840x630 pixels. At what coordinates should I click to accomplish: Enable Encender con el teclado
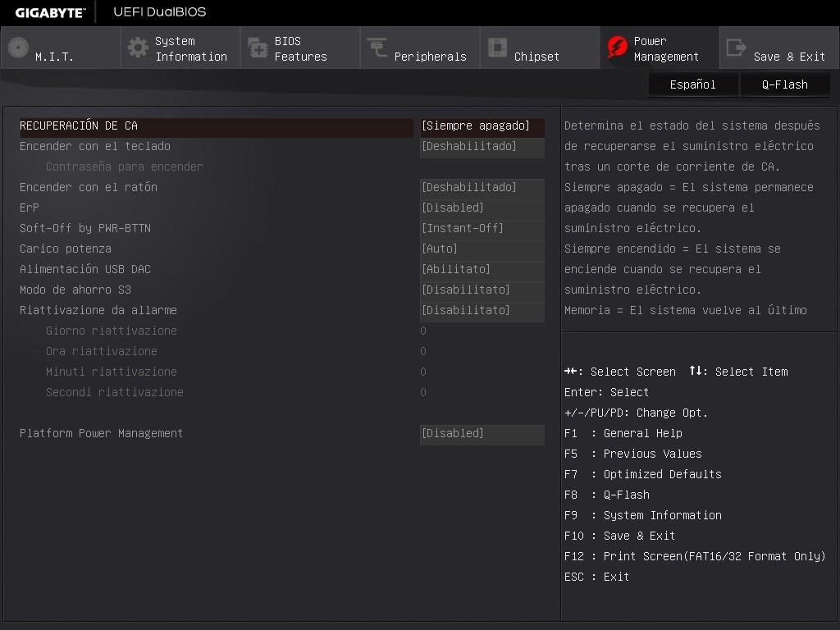point(482,146)
